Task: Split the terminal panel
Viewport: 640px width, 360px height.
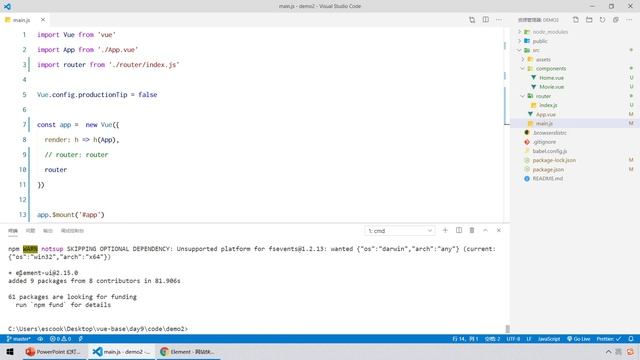Action: tap(459, 231)
